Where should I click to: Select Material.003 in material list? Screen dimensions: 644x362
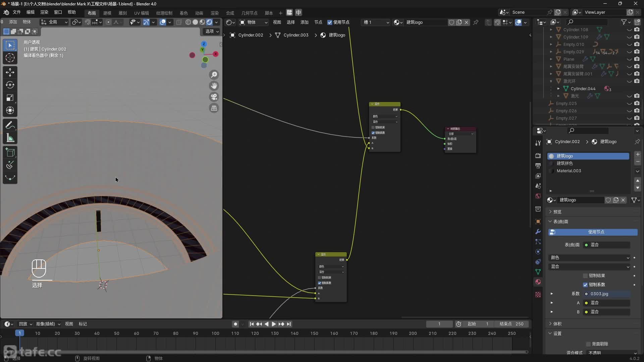588,171
